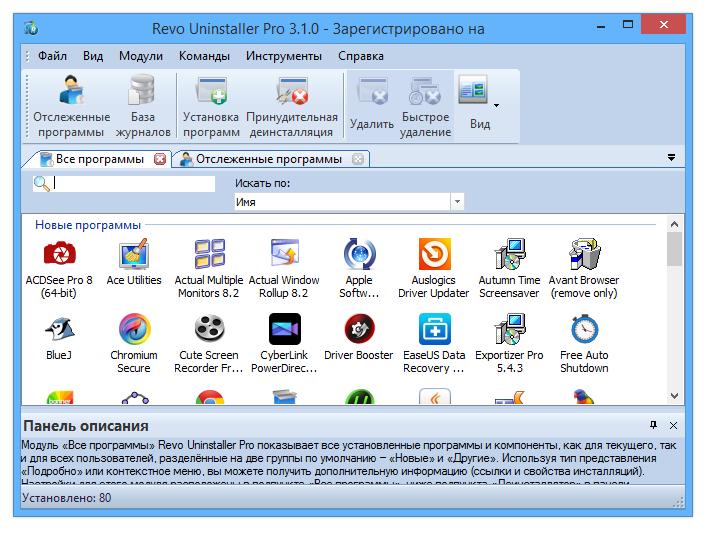Click the program list scroll up arrow
The image size is (718, 537).
pos(674,224)
